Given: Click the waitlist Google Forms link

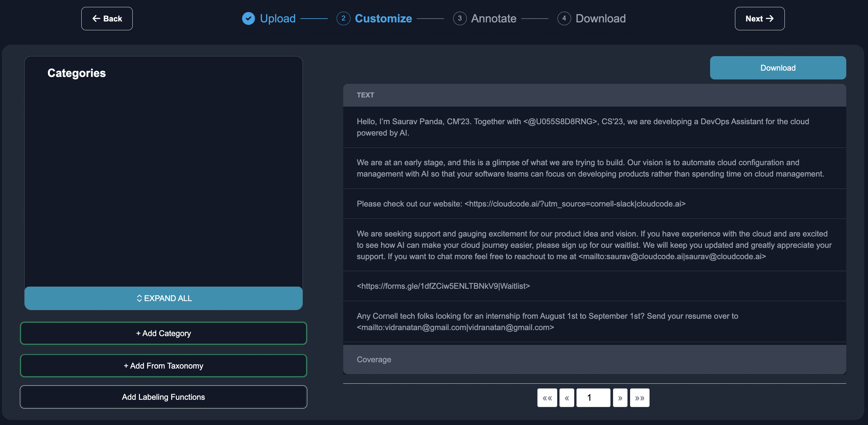Looking at the screenshot, I should [443, 286].
